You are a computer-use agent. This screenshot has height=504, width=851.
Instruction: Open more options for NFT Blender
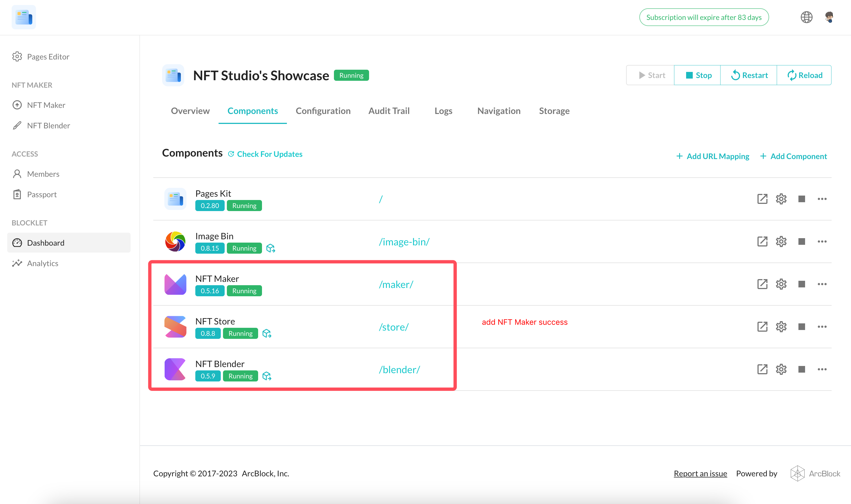point(822,369)
